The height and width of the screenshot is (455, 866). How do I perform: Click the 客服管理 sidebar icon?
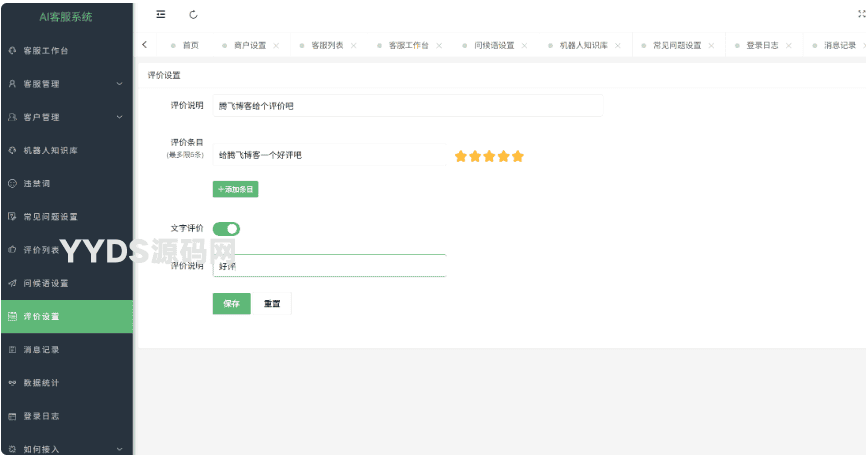12,84
